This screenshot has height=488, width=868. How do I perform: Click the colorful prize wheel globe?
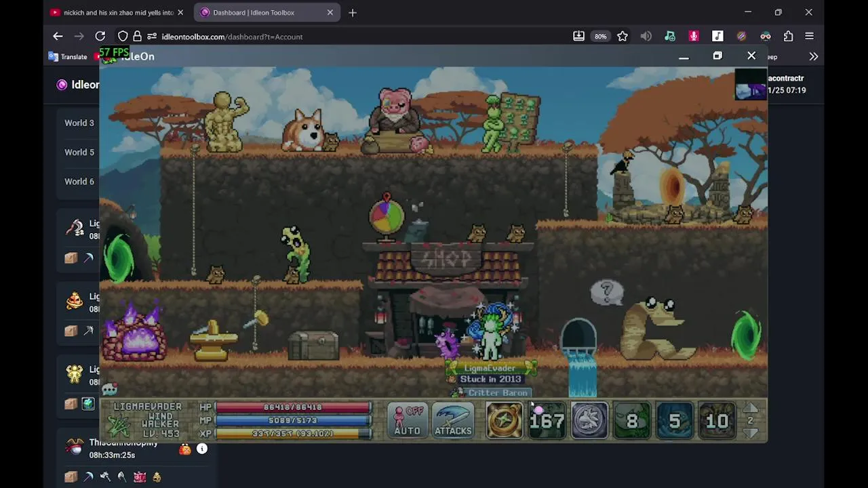(x=387, y=216)
